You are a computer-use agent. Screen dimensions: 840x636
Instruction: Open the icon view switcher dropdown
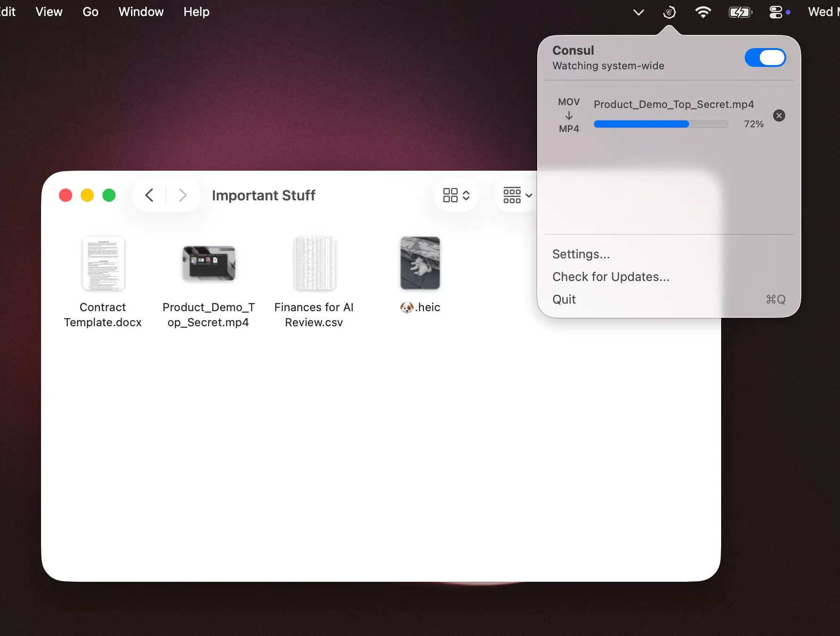456,195
